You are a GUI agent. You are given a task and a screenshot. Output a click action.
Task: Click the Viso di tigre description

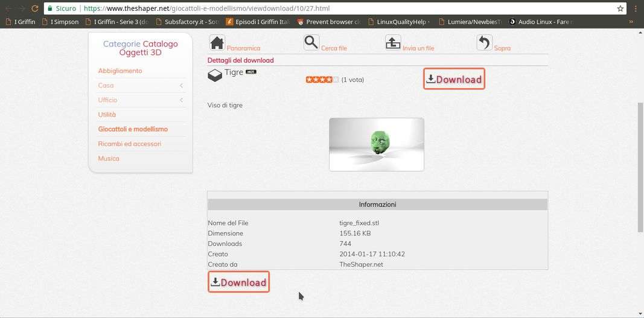coord(225,105)
